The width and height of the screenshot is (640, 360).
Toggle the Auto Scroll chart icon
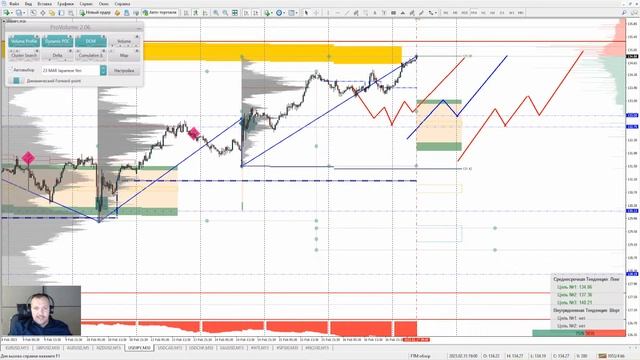[246, 13]
